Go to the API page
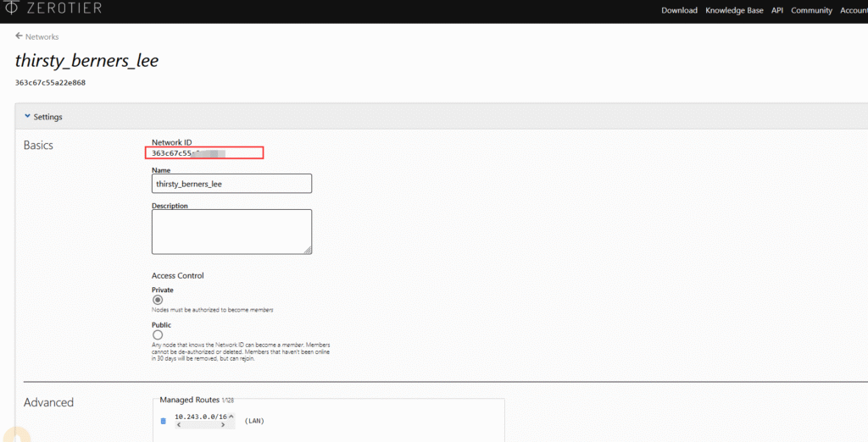The image size is (868, 442). (x=777, y=10)
